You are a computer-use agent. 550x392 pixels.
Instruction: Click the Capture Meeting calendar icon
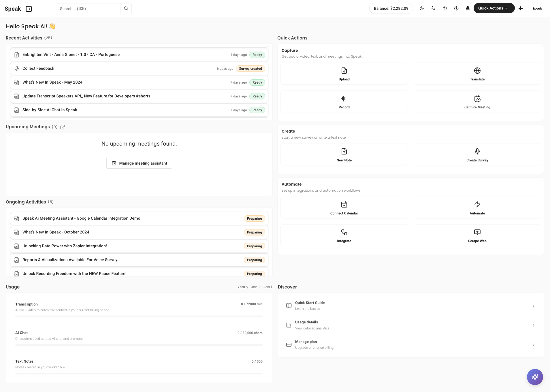477,99
